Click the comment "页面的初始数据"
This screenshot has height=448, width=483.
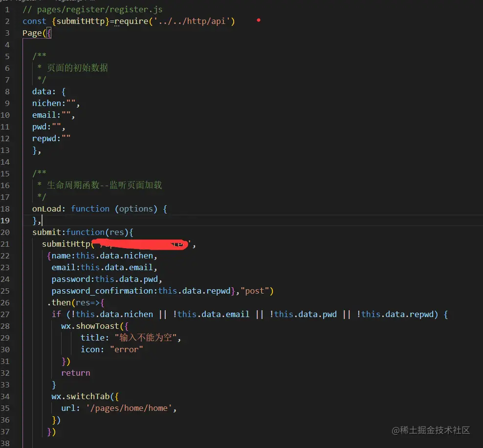click(x=77, y=68)
